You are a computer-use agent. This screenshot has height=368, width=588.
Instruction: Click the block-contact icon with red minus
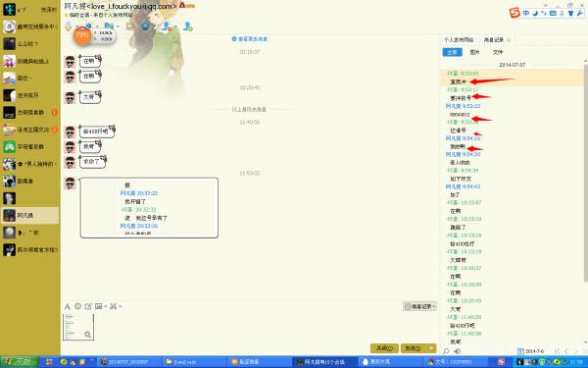[x=167, y=26]
